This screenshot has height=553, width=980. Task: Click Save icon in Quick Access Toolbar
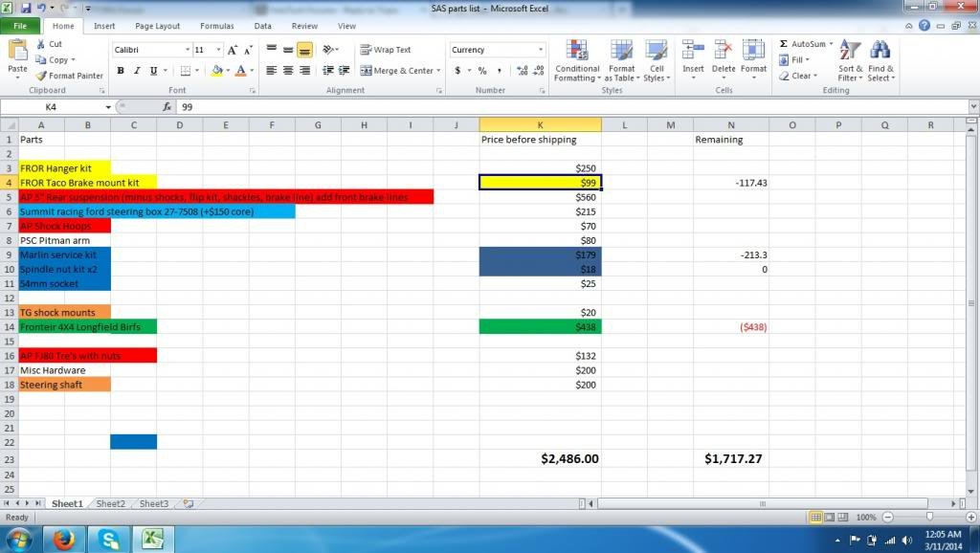[26, 8]
